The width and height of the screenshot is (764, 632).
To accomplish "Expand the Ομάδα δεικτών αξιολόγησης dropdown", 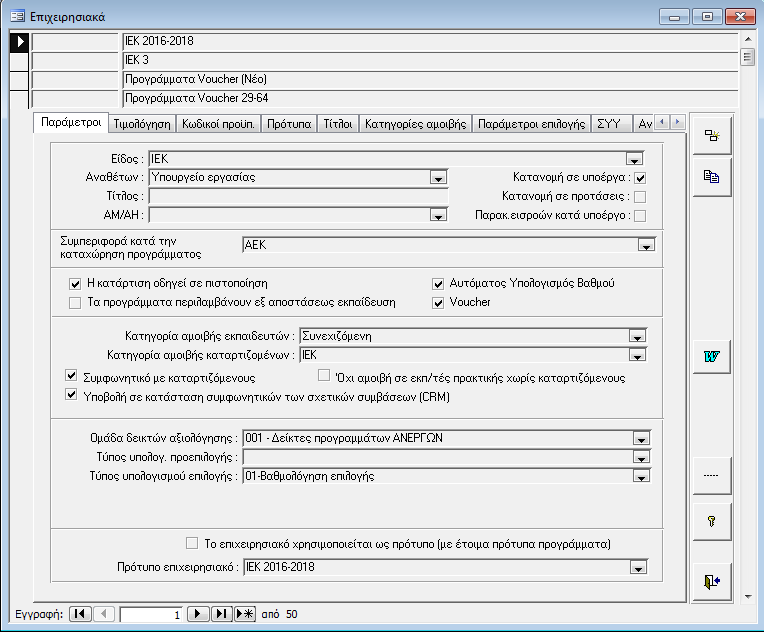I will pyautogui.click(x=639, y=438).
